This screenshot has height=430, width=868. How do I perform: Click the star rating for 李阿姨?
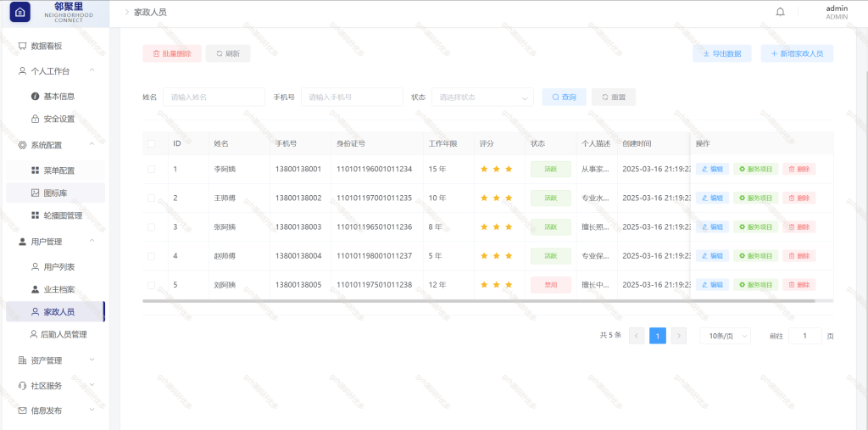click(497, 169)
